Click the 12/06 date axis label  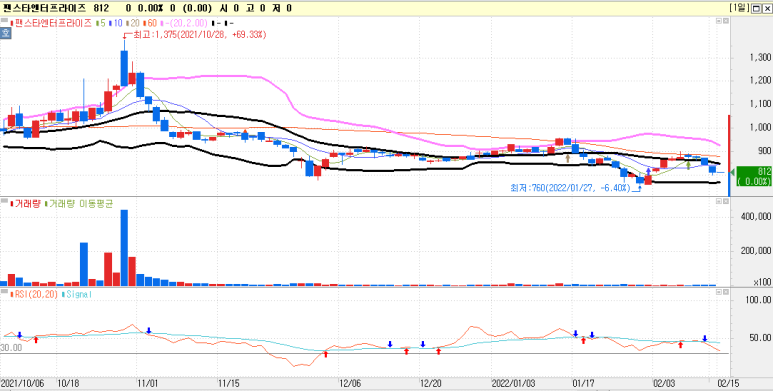pos(350,383)
